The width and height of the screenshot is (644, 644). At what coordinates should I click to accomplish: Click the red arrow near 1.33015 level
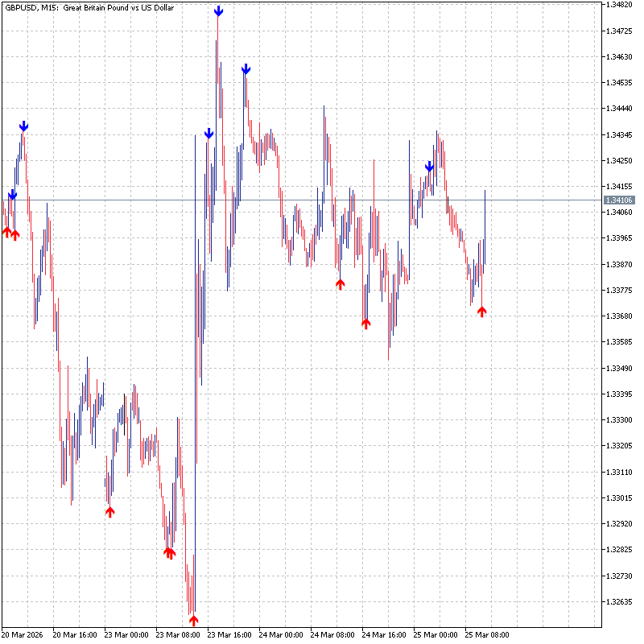point(109,510)
